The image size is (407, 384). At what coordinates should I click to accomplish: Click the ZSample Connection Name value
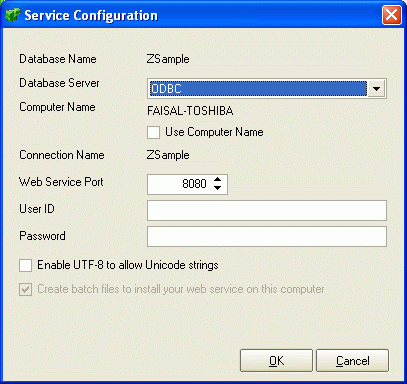[168, 155]
